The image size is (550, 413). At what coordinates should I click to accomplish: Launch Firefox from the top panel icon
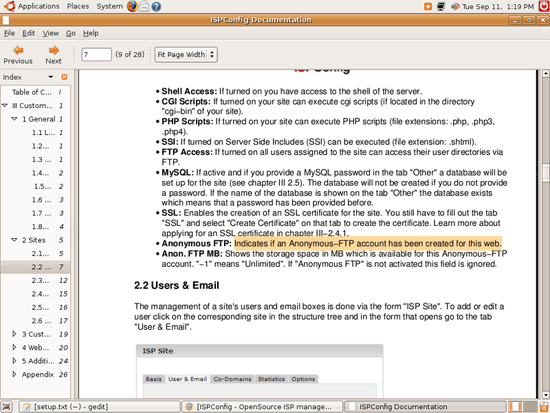click(132, 6)
